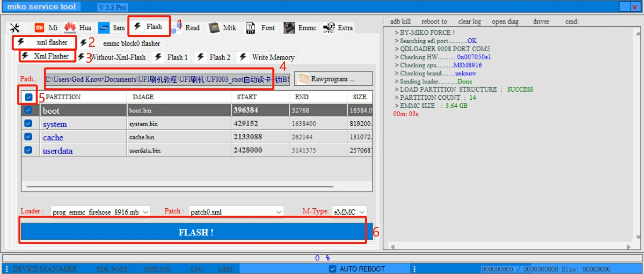The width and height of the screenshot is (644, 274).
Task: Open the Xiaomi Mi logo tab
Action: pos(39,27)
